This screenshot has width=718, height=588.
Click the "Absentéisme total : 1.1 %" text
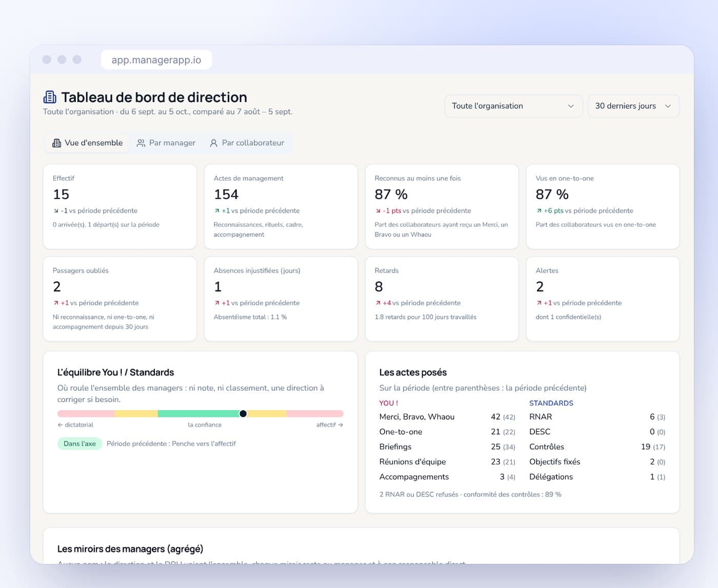[250, 317]
